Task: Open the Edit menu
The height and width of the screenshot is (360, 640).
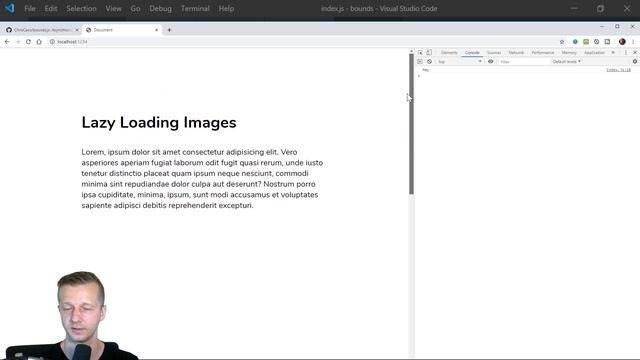Action: tap(51, 9)
